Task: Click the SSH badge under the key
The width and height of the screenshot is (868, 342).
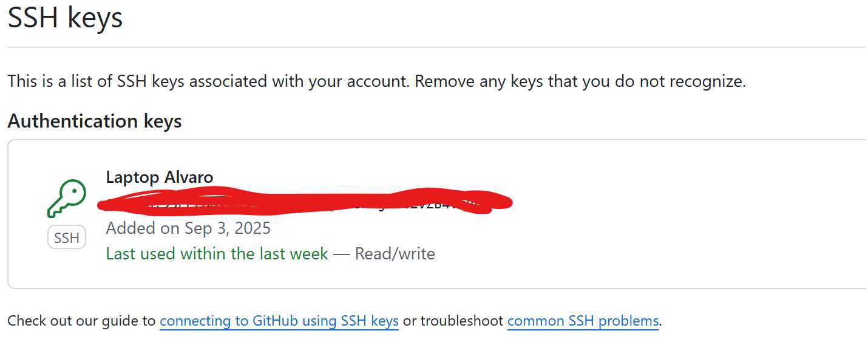Action: click(x=67, y=238)
